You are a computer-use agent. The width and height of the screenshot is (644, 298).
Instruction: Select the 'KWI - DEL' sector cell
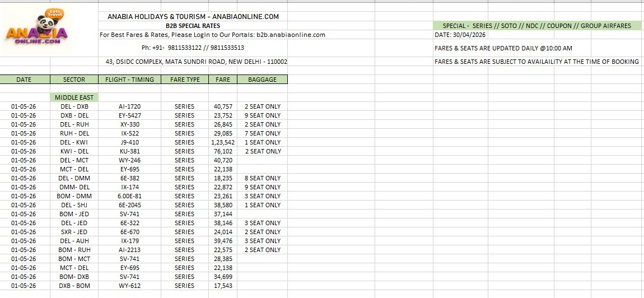[x=74, y=151]
